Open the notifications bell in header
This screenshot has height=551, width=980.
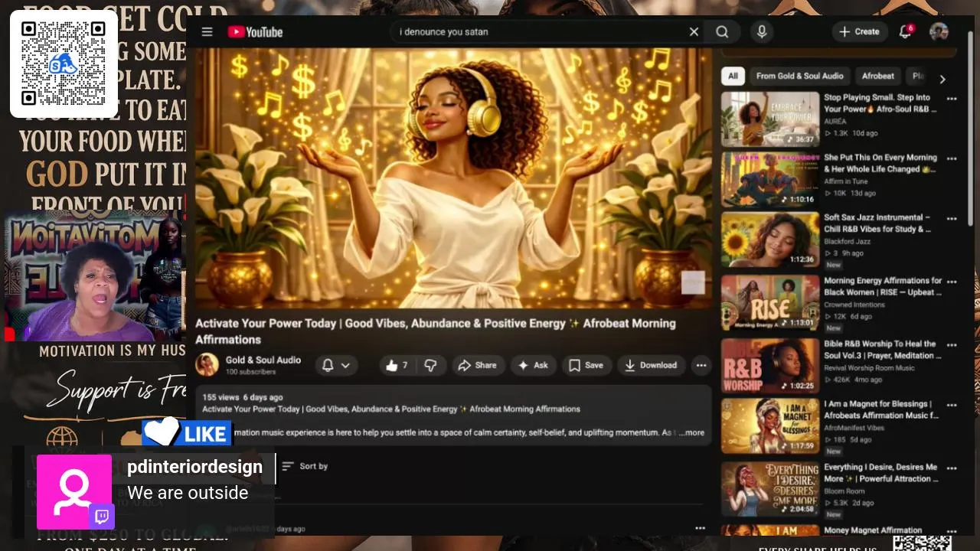click(x=905, y=31)
